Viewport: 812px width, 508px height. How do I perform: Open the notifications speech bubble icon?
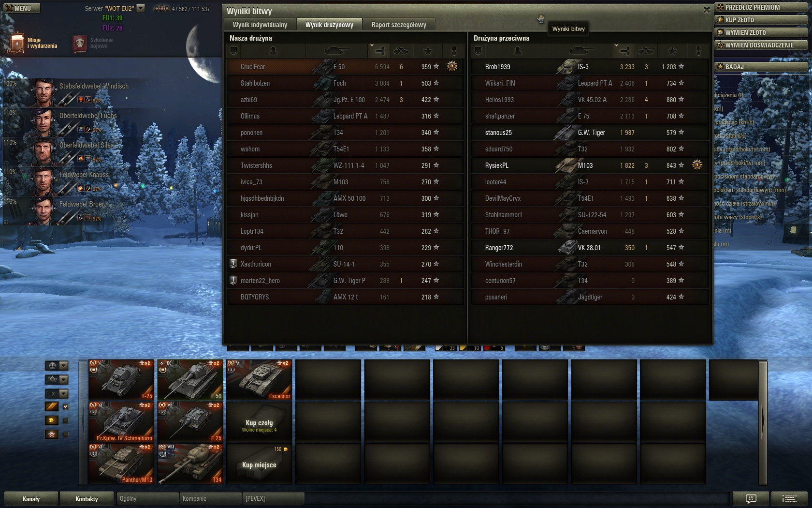[751, 498]
